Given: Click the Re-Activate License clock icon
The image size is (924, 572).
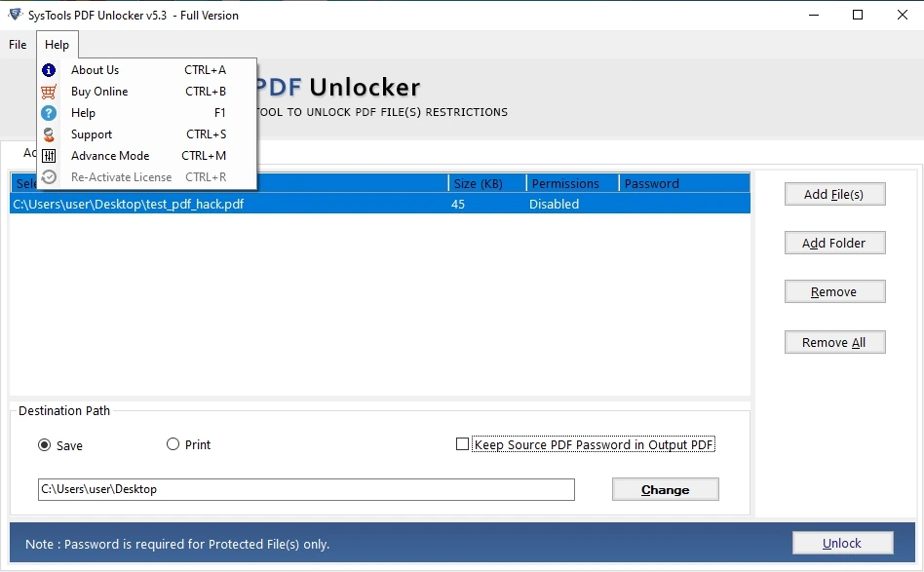Looking at the screenshot, I should coord(49,176).
